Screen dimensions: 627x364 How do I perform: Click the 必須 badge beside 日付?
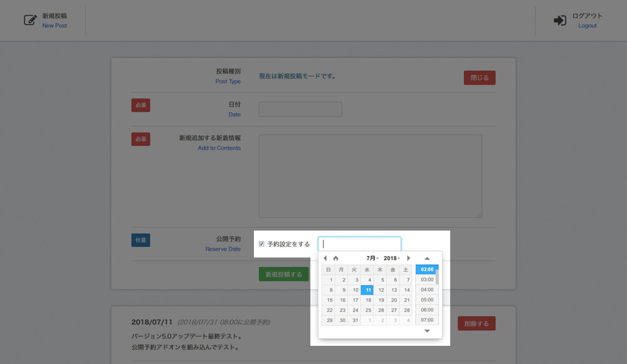pos(140,105)
